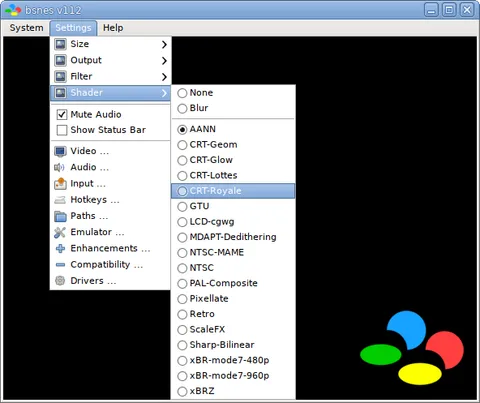
Task: Select the xBRZ shader
Action: point(233,391)
